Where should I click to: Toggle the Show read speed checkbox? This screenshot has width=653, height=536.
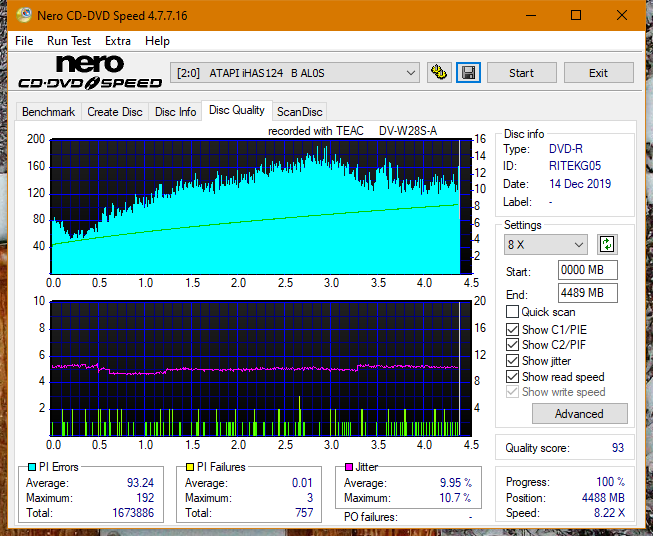[512, 376]
